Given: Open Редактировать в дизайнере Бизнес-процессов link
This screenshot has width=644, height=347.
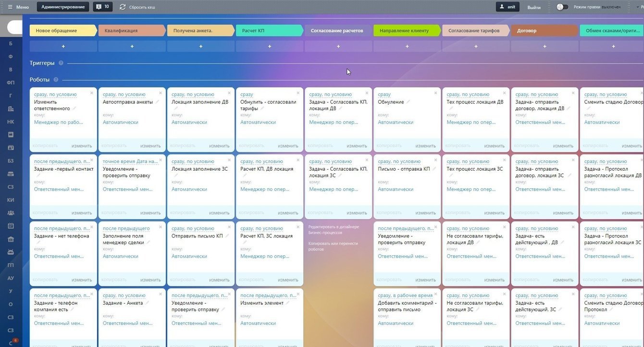Looking at the screenshot, I should [333, 229].
